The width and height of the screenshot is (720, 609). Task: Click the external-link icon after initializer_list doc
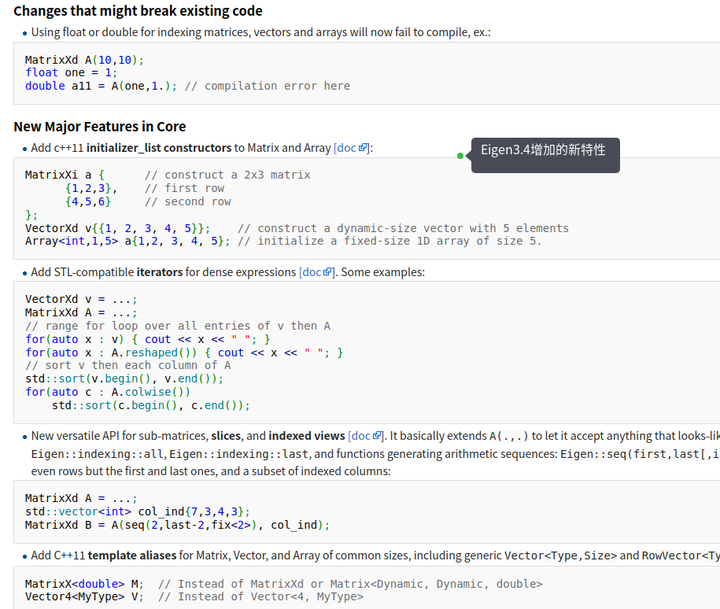[x=363, y=148]
